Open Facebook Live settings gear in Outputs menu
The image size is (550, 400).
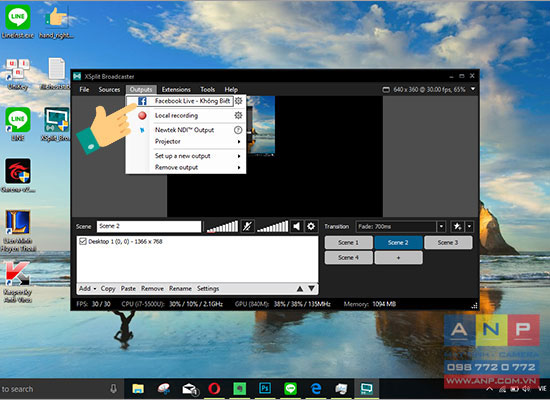click(239, 101)
